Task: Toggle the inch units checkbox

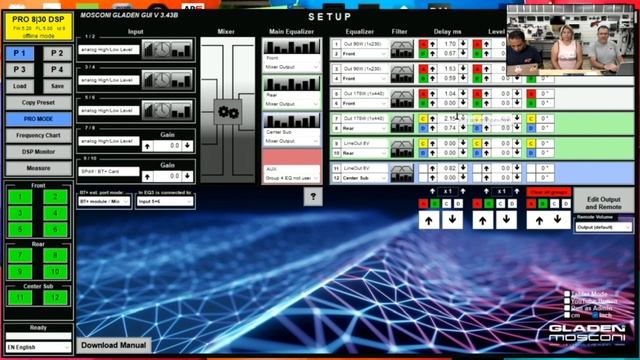Action: 595,315
